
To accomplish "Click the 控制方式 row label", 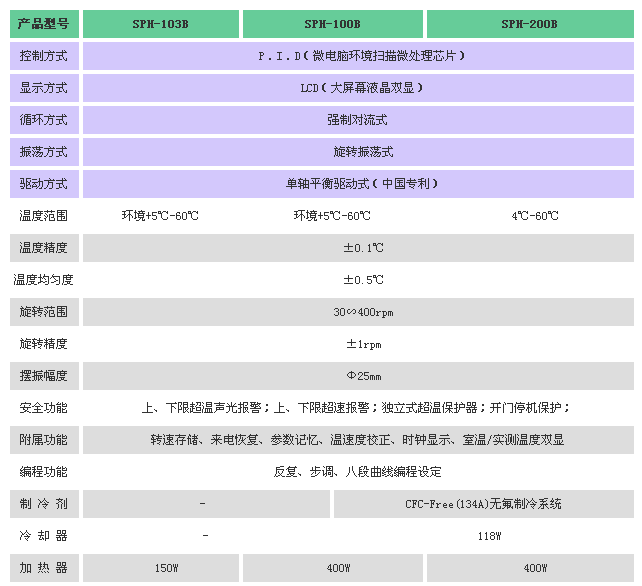I will (43, 56).
